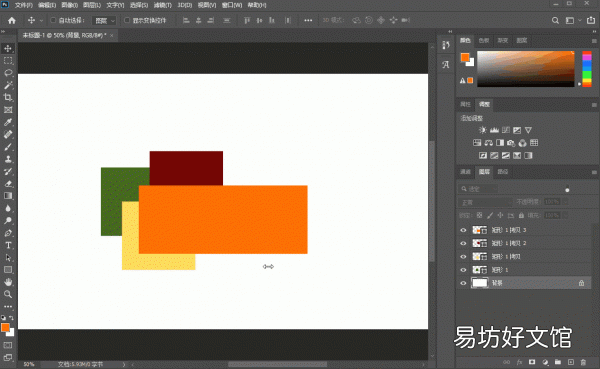Open the opacity slider dropdown arrow

[565, 202]
